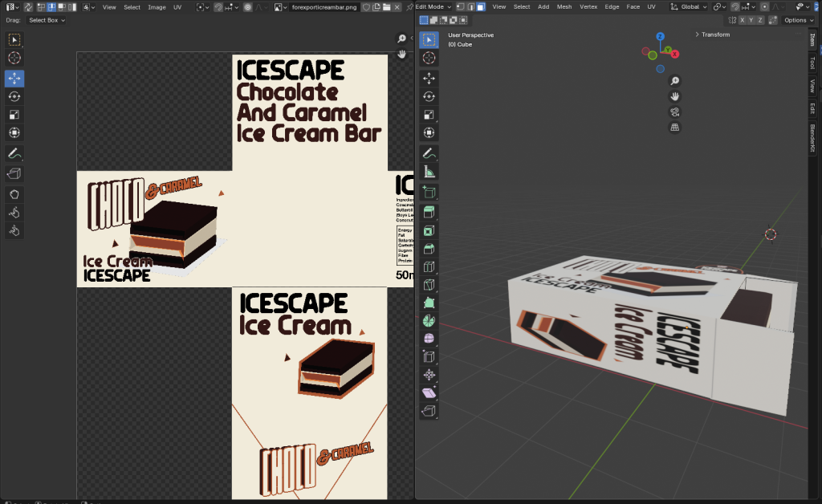
Task: Select the Move tool in UV editor
Action: pos(14,78)
